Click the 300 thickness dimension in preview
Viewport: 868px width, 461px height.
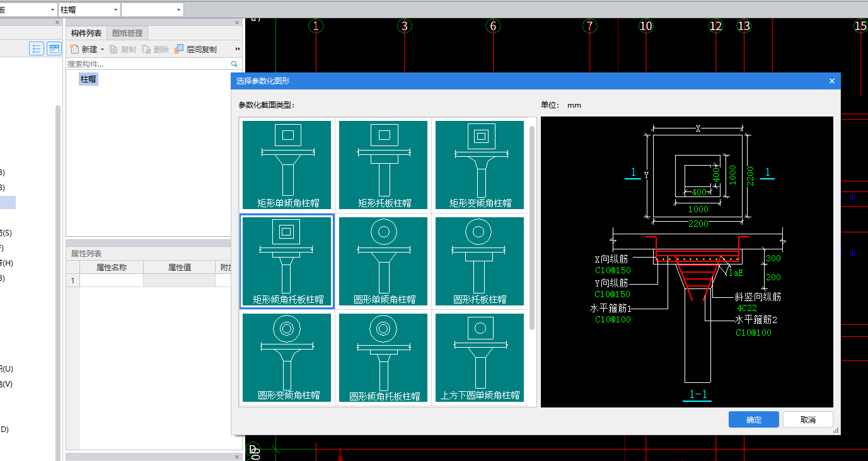(x=773, y=258)
